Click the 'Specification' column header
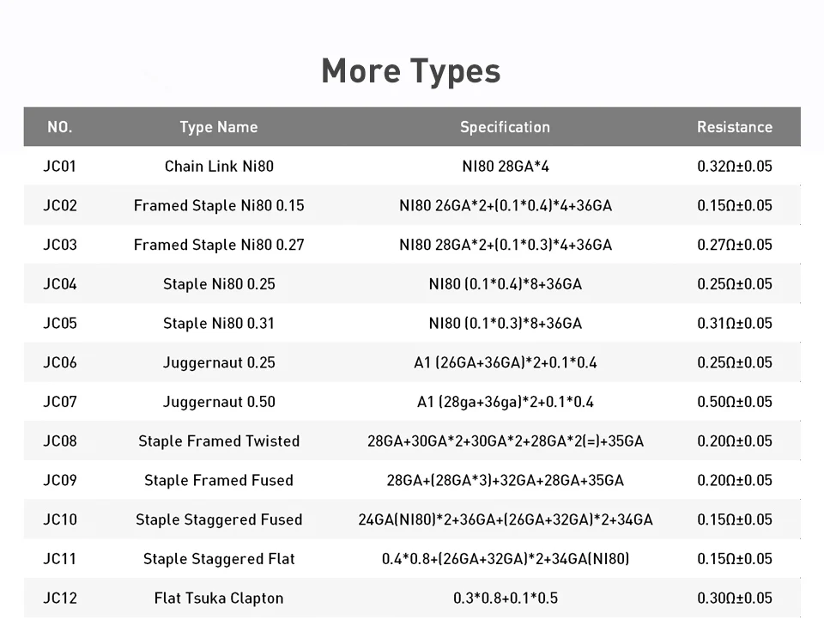This screenshot has height=644, width=824. 505,127
